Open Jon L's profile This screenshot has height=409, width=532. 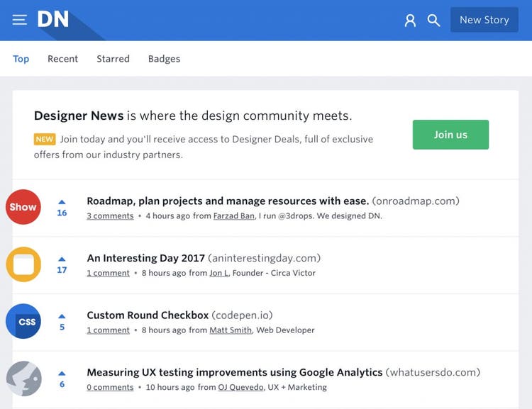pos(219,273)
